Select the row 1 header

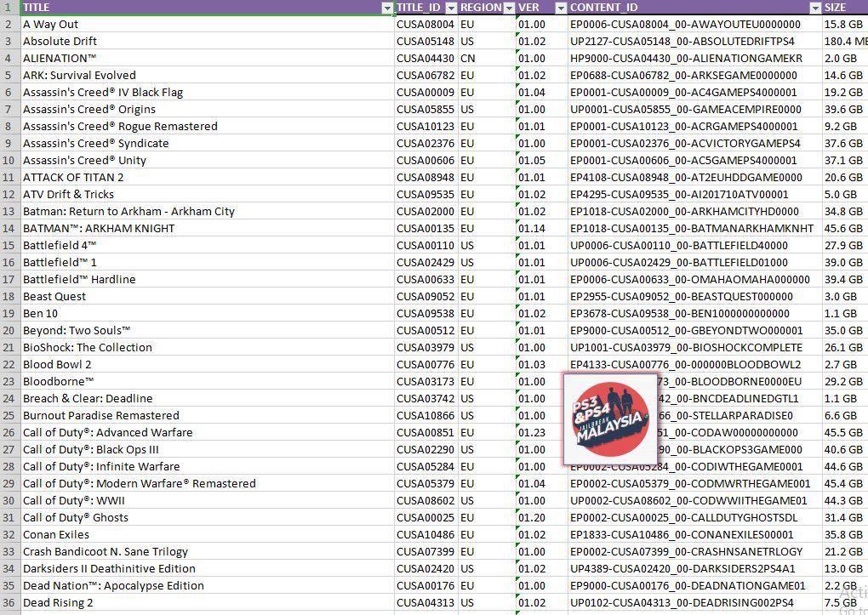pyautogui.click(x=9, y=7)
